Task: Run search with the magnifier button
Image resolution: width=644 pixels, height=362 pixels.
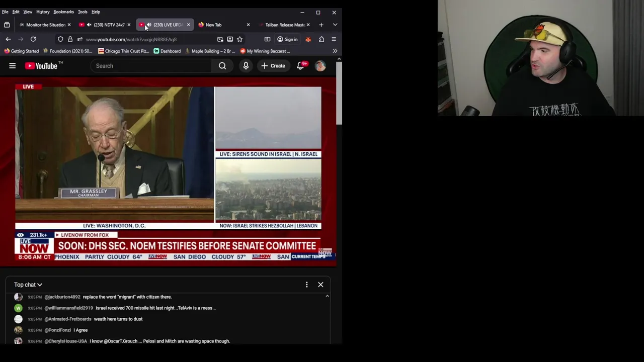Action: tap(222, 66)
